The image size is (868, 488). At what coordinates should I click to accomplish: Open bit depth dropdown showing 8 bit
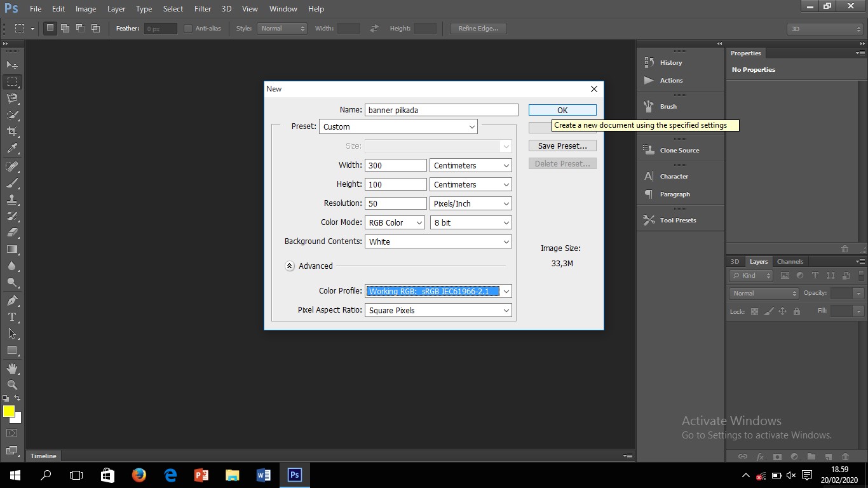coord(471,222)
